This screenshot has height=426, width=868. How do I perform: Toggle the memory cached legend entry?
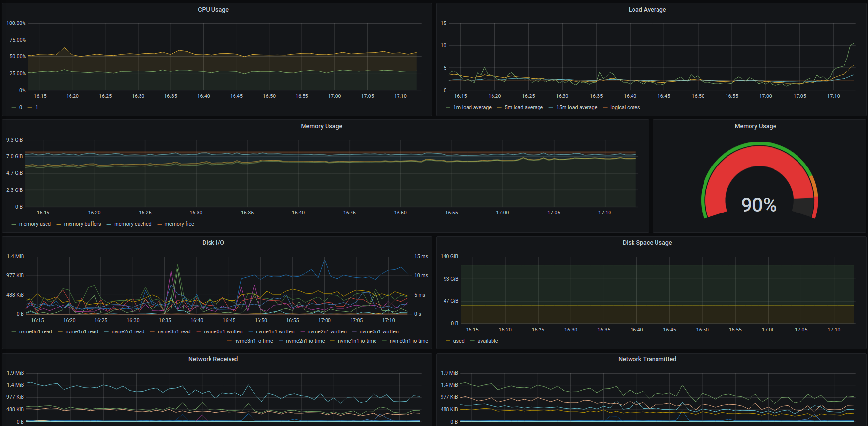(x=133, y=224)
